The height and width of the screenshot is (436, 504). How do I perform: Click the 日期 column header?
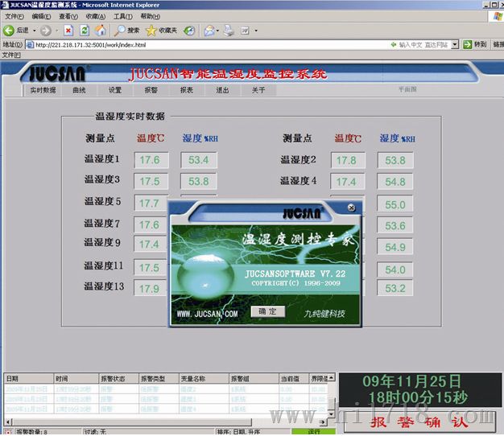pyautogui.click(x=28, y=379)
